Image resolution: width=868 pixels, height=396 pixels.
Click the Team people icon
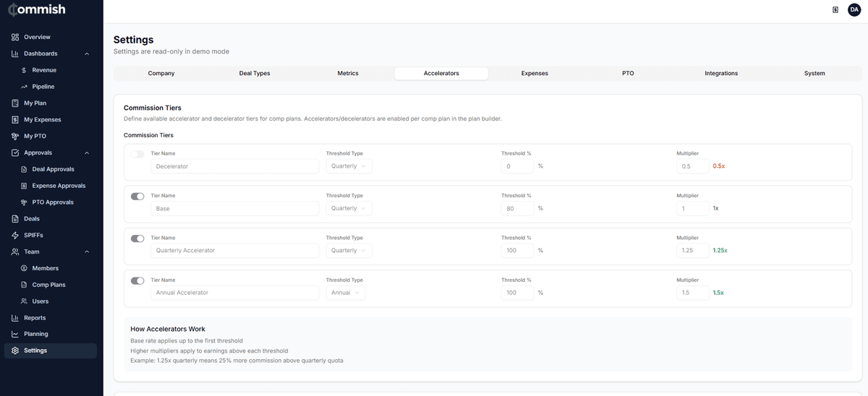pyautogui.click(x=15, y=251)
